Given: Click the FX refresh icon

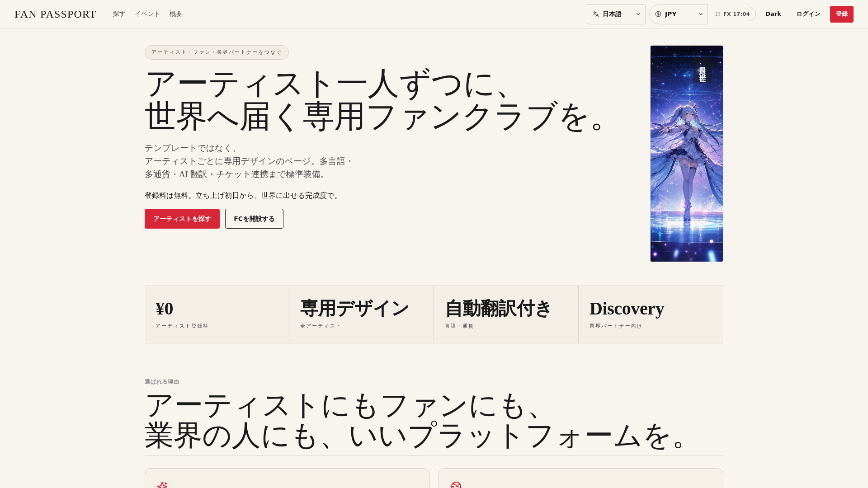Looking at the screenshot, I should point(718,14).
